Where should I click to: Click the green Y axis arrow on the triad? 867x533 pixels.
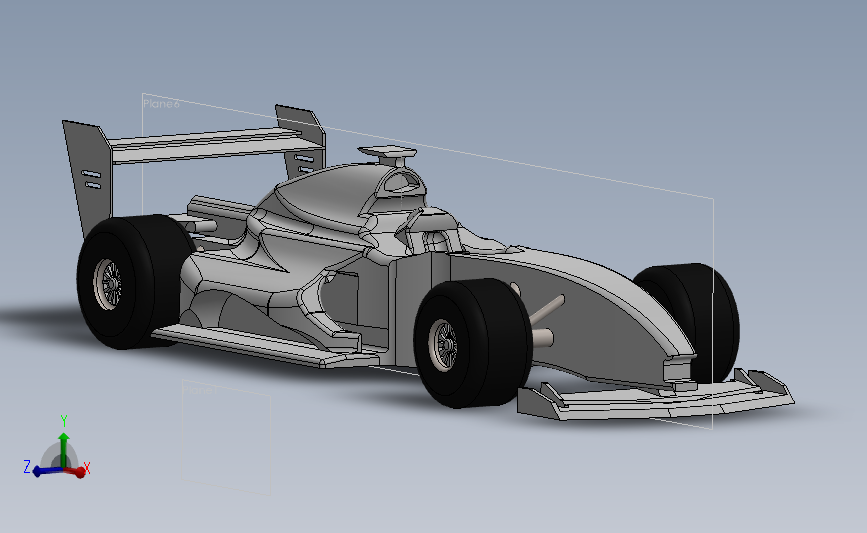coord(64,449)
